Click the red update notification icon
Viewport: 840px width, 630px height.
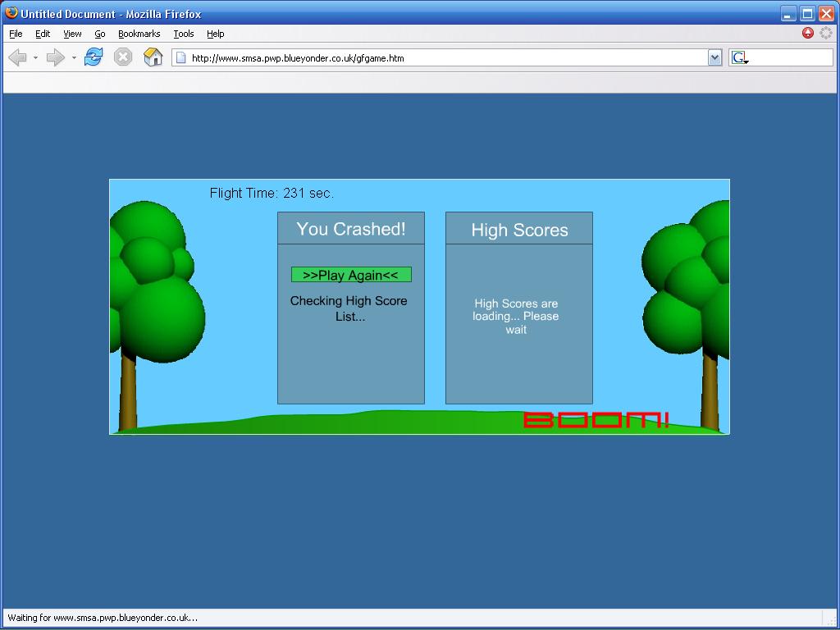(x=808, y=33)
